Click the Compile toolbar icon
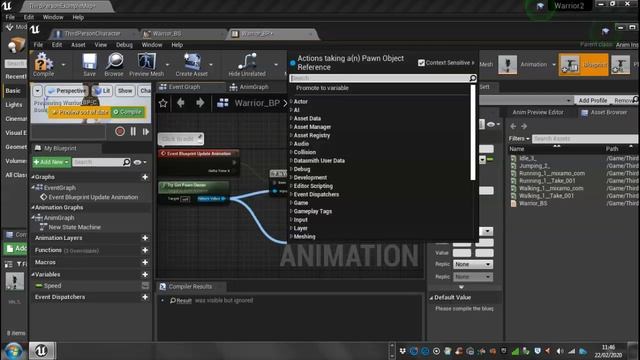This screenshot has height=360, width=640. pyautogui.click(x=43, y=64)
